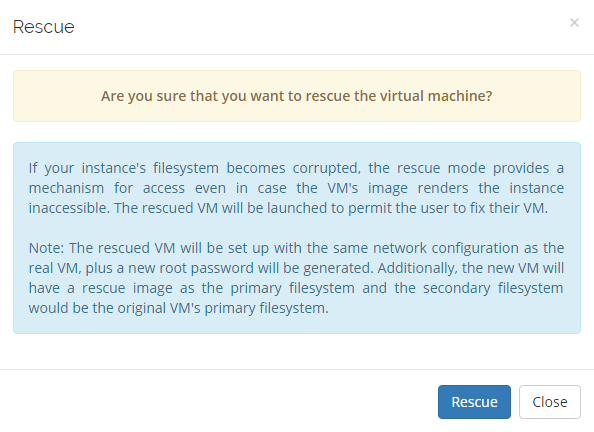Click the line 'have a rescue image as the primary'
594x432 pixels.
point(296,288)
